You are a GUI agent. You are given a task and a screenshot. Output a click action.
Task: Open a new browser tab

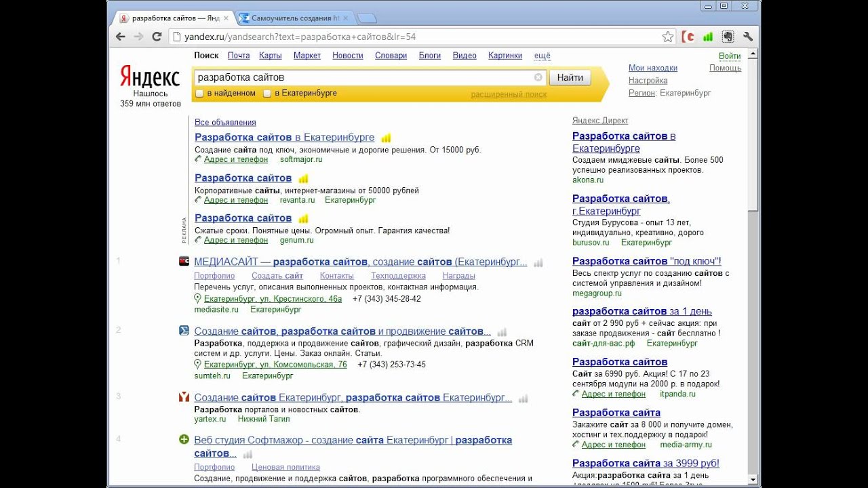click(366, 18)
